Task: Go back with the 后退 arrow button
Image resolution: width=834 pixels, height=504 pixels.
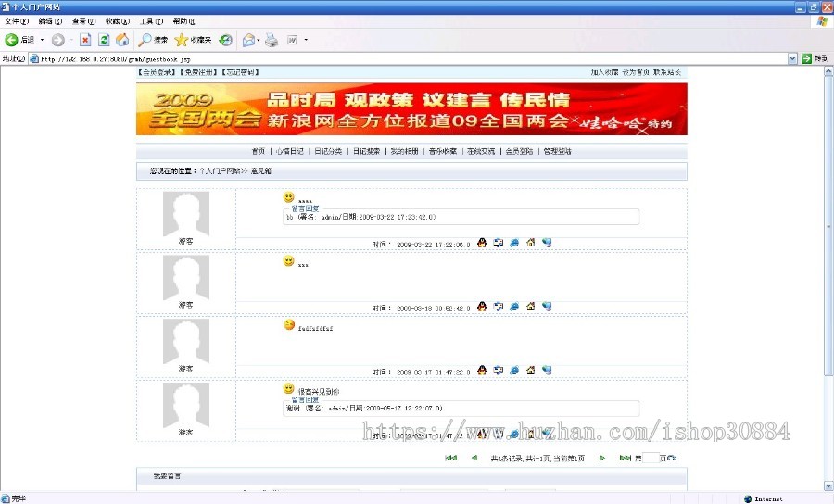Action: pos(19,40)
